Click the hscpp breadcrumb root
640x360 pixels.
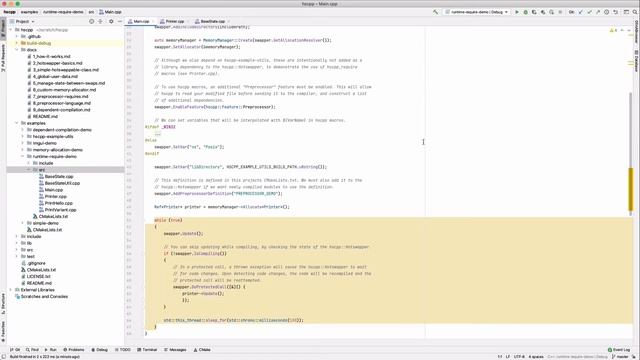pyautogui.click(x=9, y=12)
